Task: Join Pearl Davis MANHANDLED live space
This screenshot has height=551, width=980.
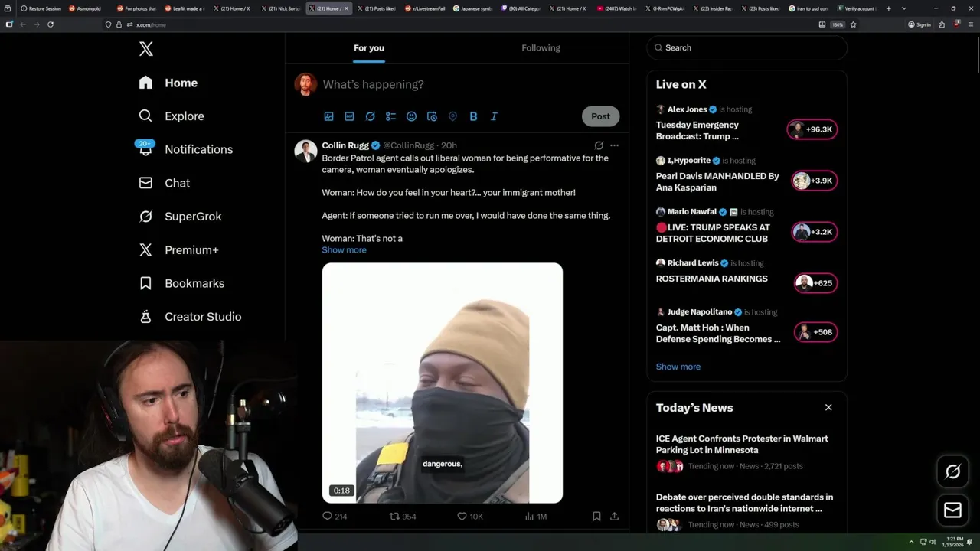Action: click(x=717, y=181)
